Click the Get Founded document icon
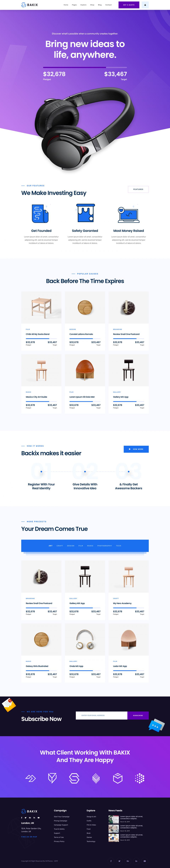Screen dimensions: 170x868 (40, 214)
